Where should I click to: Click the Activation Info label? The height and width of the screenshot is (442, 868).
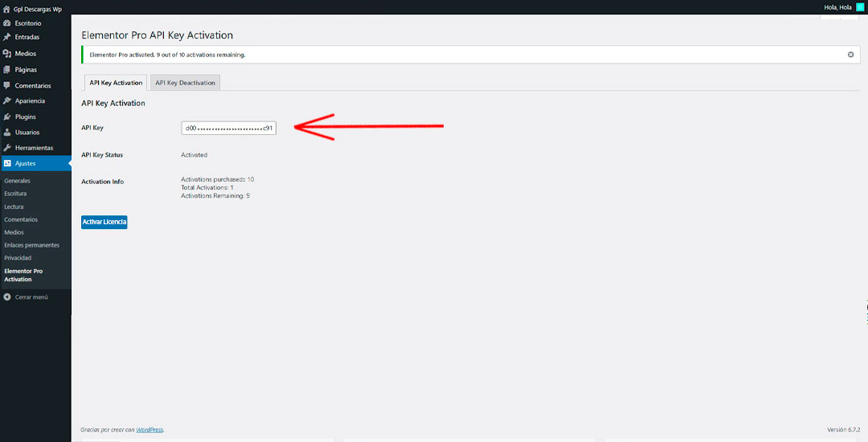click(x=102, y=182)
